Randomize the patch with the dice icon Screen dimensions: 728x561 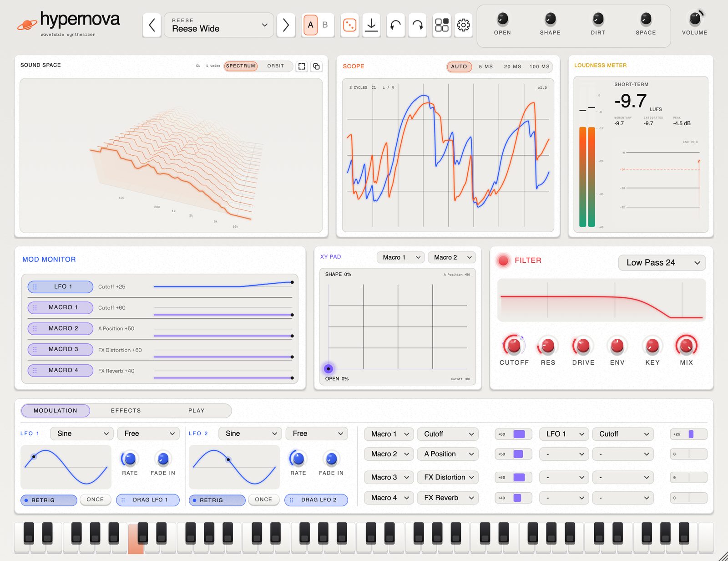349,25
